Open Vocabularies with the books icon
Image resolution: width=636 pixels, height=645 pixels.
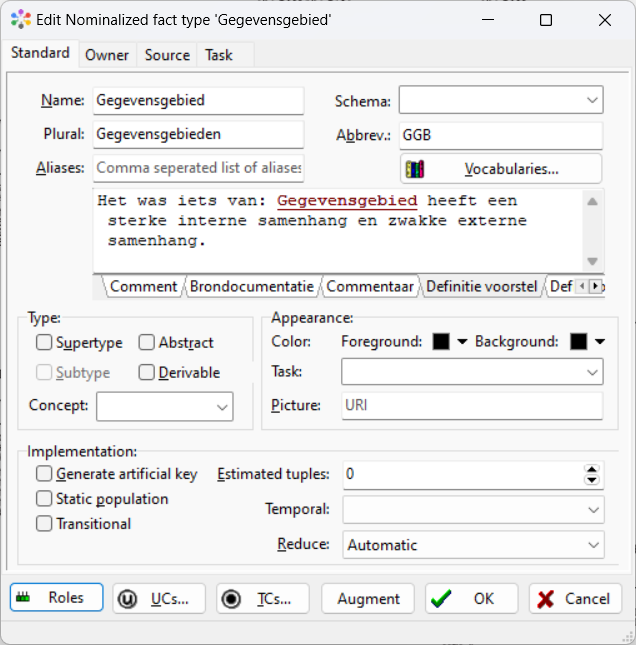point(501,169)
